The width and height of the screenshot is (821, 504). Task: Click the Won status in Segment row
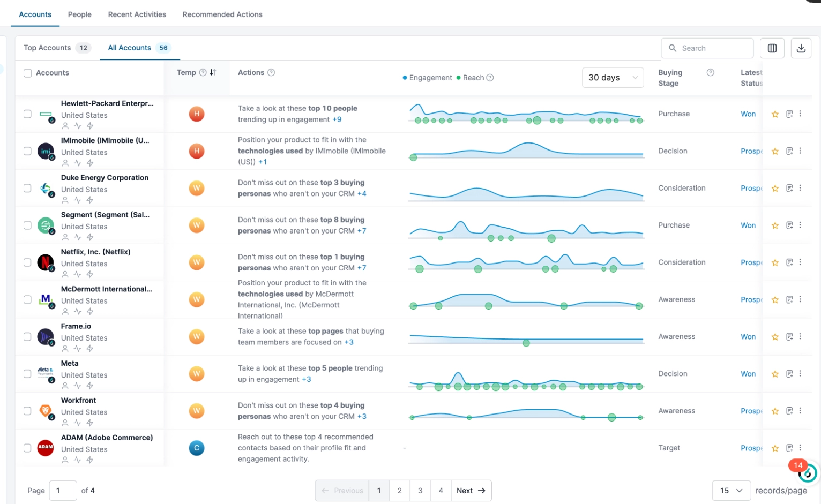[748, 225]
